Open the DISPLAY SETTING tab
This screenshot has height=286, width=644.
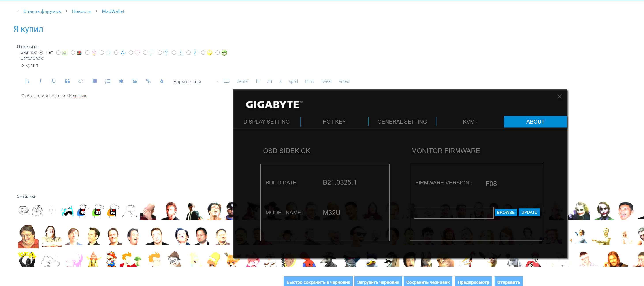[266, 122]
